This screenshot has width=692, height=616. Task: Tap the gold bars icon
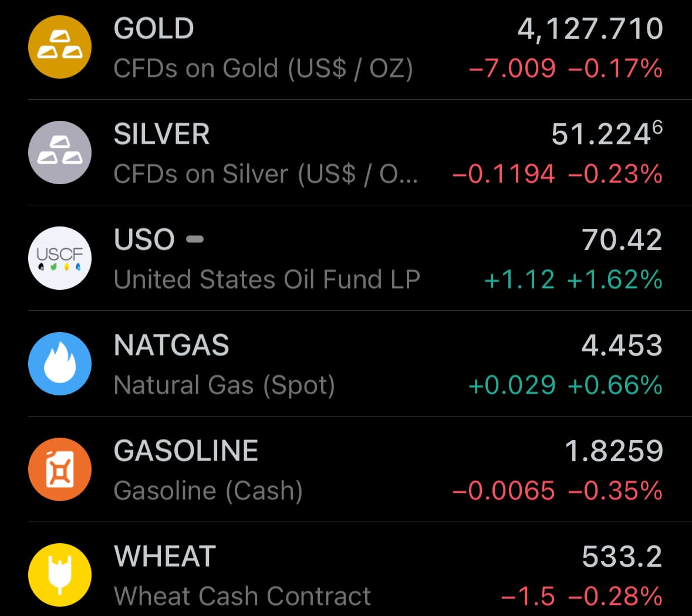click(60, 47)
